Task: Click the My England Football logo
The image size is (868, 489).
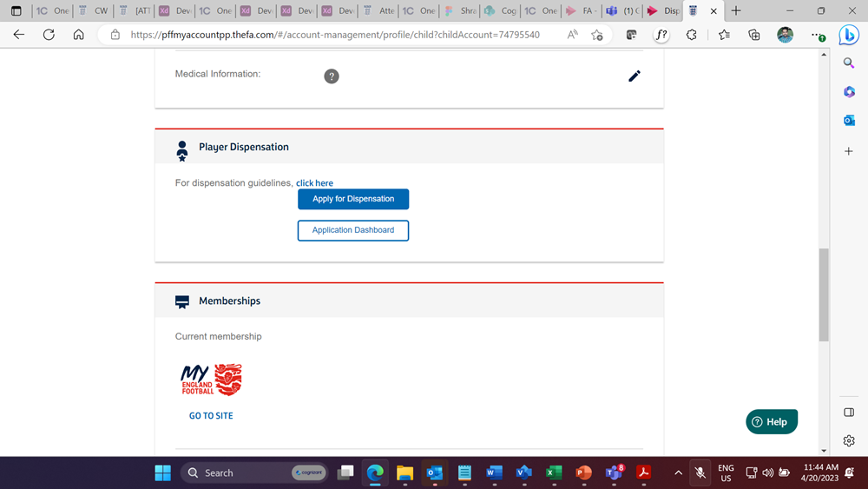Action: 211,380
